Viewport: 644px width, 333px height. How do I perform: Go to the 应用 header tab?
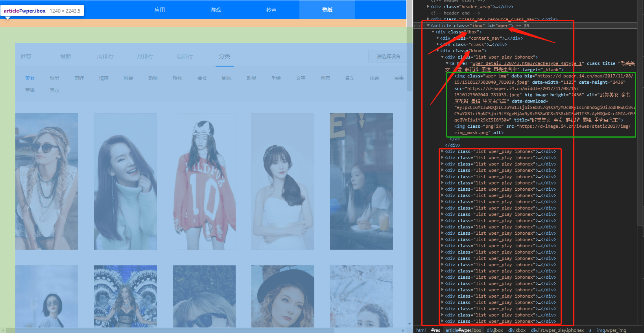pos(160,10)
